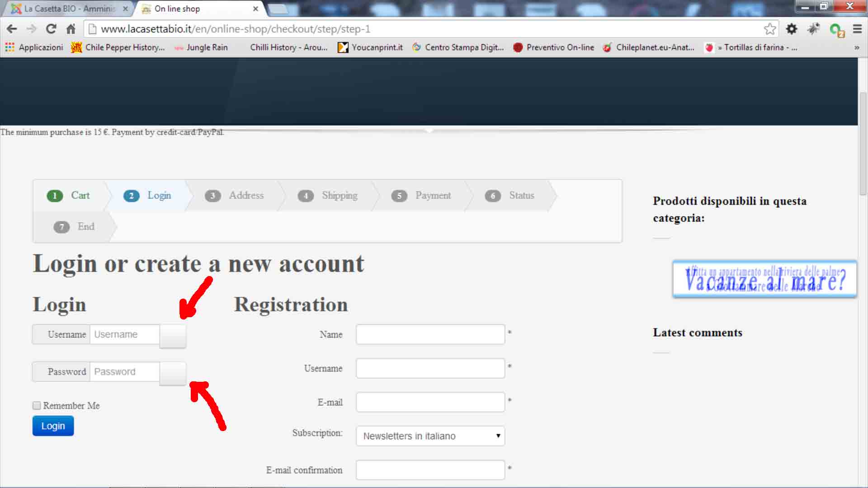
Task: Click the Address step icon
Action: pyautogui.click(x=213, y=196)
